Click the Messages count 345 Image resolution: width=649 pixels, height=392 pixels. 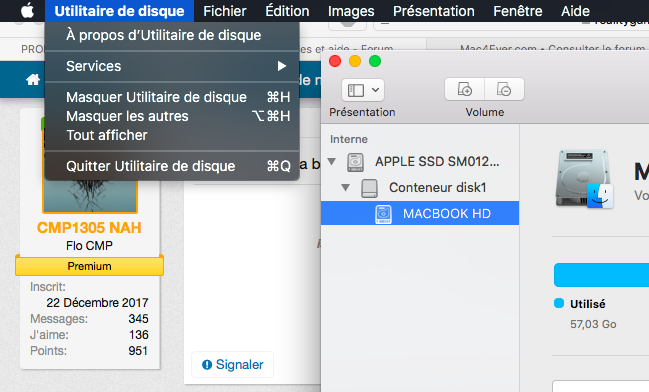pos(138,319)
